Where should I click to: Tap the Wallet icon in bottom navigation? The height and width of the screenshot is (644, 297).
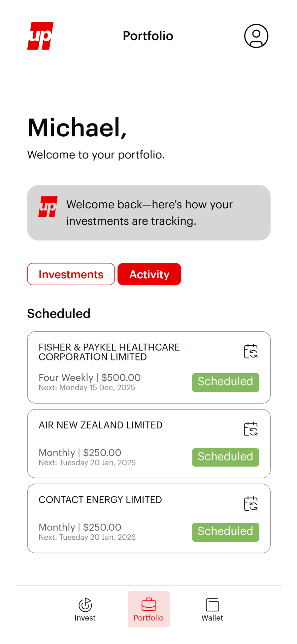212,605
